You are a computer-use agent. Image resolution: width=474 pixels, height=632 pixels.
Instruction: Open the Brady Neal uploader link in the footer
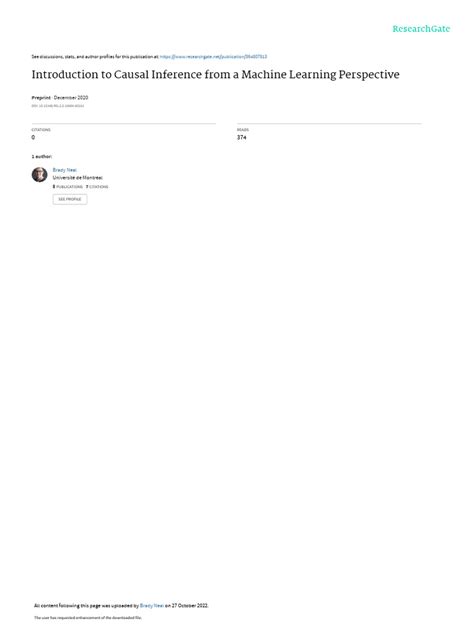coord(152,605)
